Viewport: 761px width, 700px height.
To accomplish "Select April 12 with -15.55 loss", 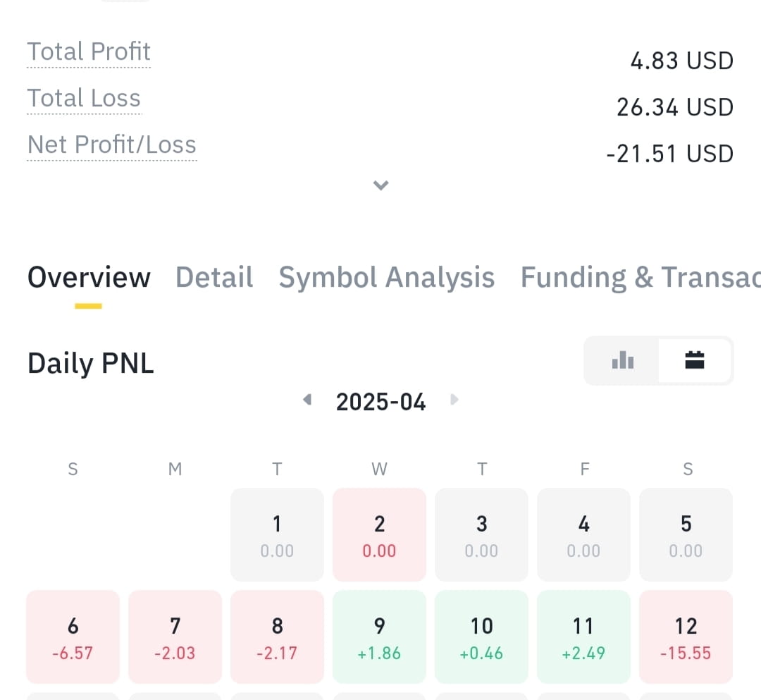I will tap(686, 637).
